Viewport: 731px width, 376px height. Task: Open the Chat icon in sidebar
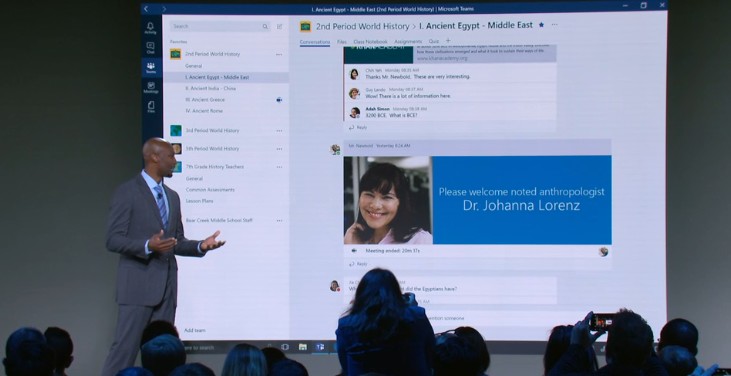(x=151, y=48)
